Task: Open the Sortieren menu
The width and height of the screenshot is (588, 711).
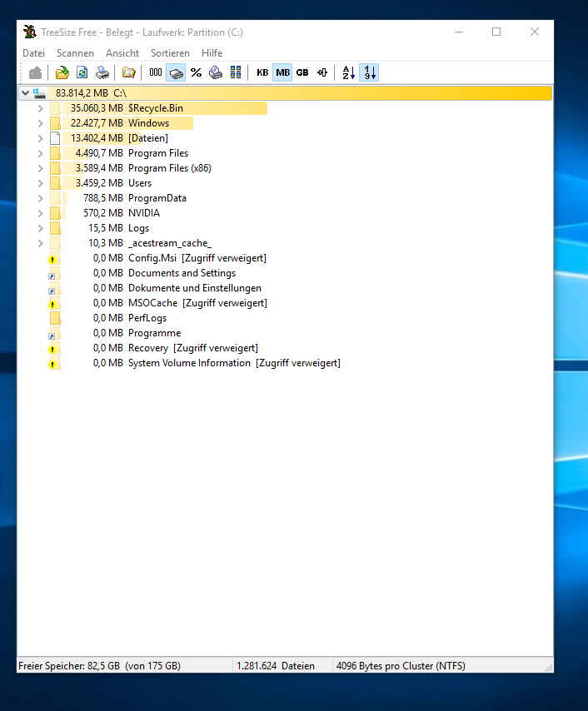Action: 170,53
